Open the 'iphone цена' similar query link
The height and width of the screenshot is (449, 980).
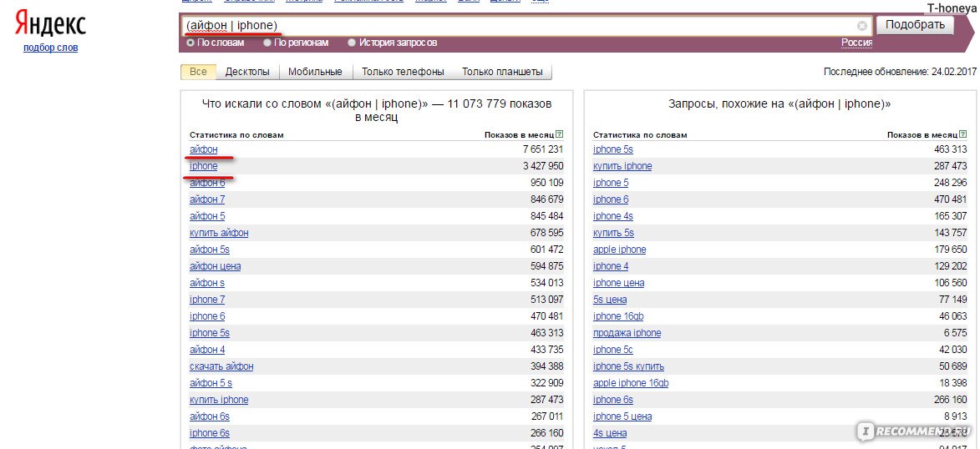coord(619,283)
